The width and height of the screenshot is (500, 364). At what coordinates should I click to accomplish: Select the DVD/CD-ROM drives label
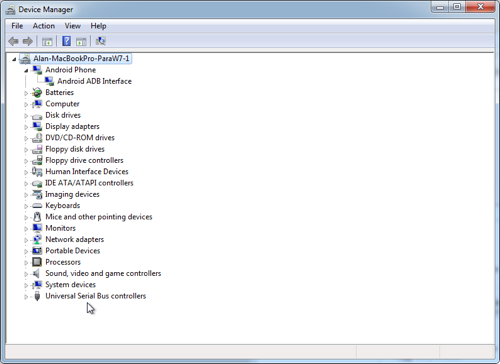(x=80, y=138)
